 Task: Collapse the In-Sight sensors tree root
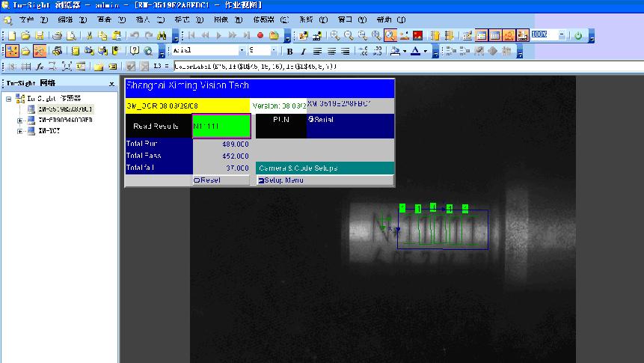pos(9,99)
